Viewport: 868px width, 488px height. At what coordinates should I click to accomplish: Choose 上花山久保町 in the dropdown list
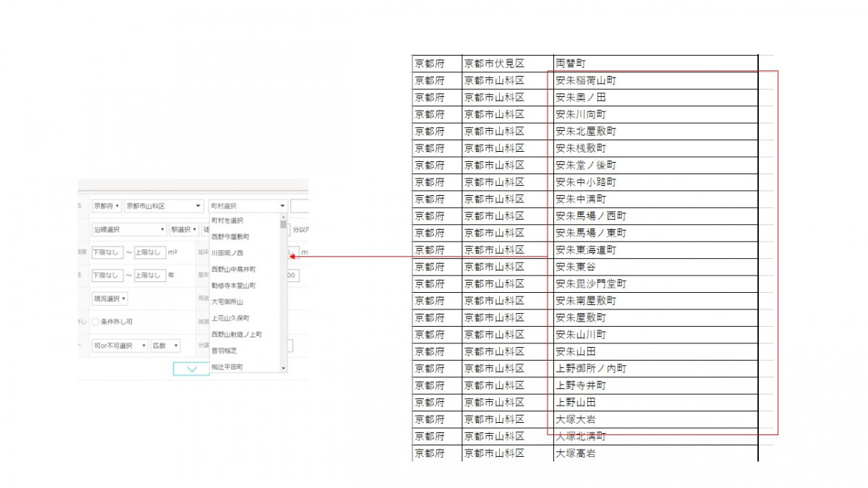point(230,318)
